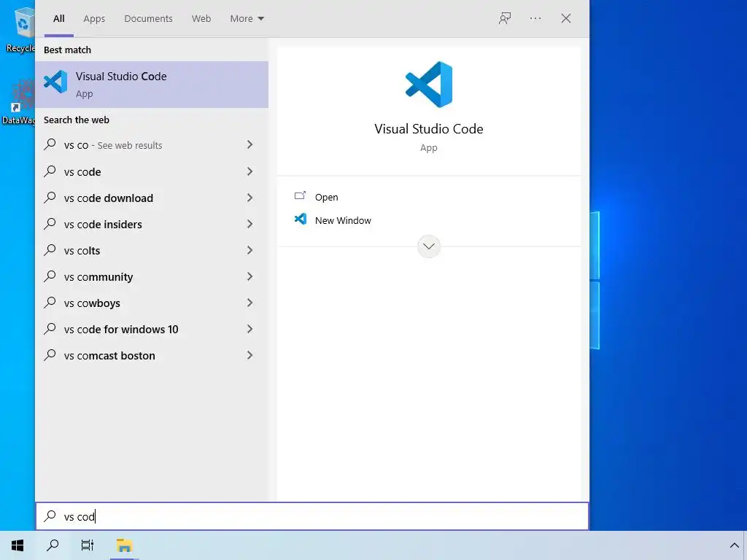Viewport: 747px width, 560px height.
Task: Click magnifier icon beside 'vs co - See web results'
Action: [50, 144]
